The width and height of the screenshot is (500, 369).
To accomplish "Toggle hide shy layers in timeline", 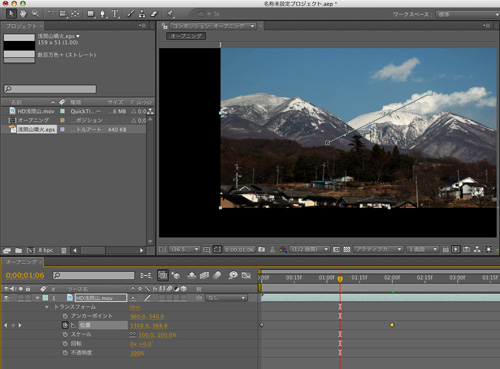I will 192,275.
